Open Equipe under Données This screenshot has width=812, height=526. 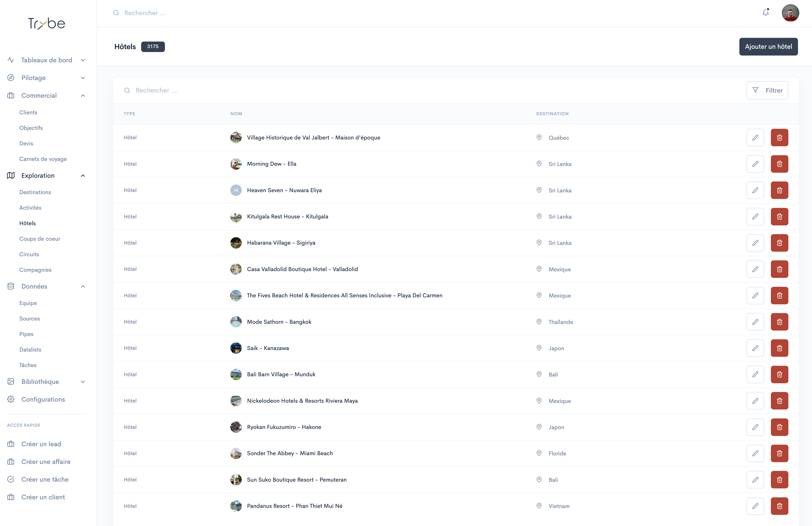[28, 303]
